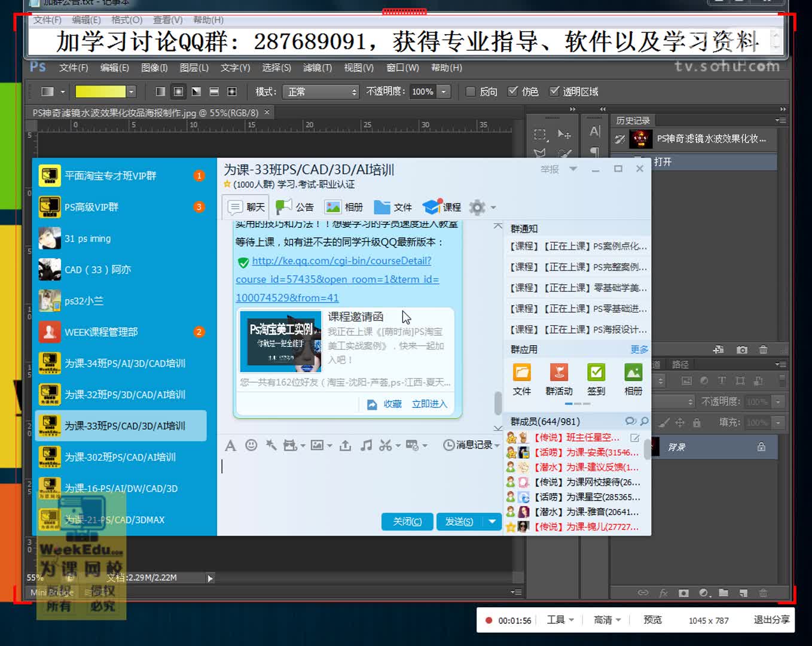This screenshot has width=812, height=646.
Task: Open Photoshop 图层(L) menu
Action: 194,68
